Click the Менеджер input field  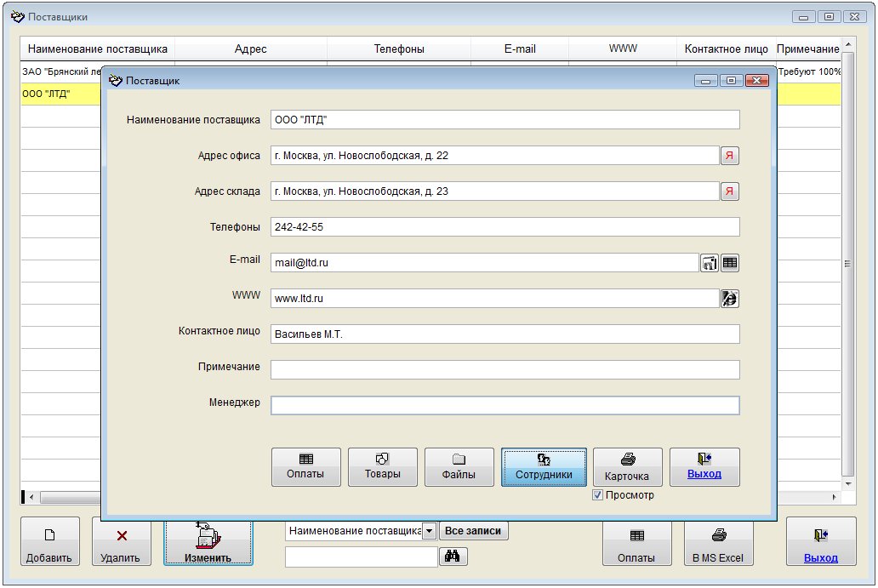[x=505, y=405]
